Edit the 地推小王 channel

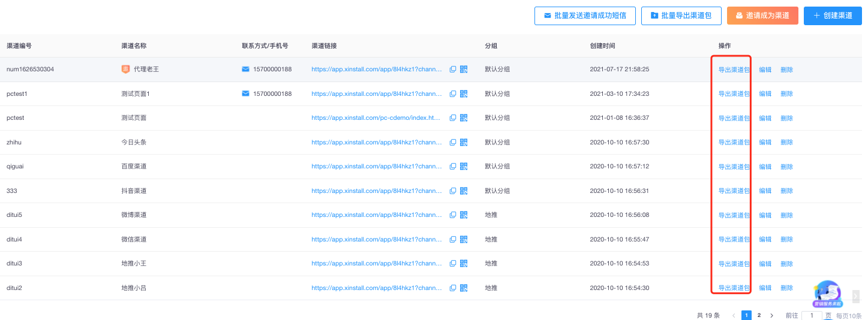pyautogui.click(x=765, y=264)
